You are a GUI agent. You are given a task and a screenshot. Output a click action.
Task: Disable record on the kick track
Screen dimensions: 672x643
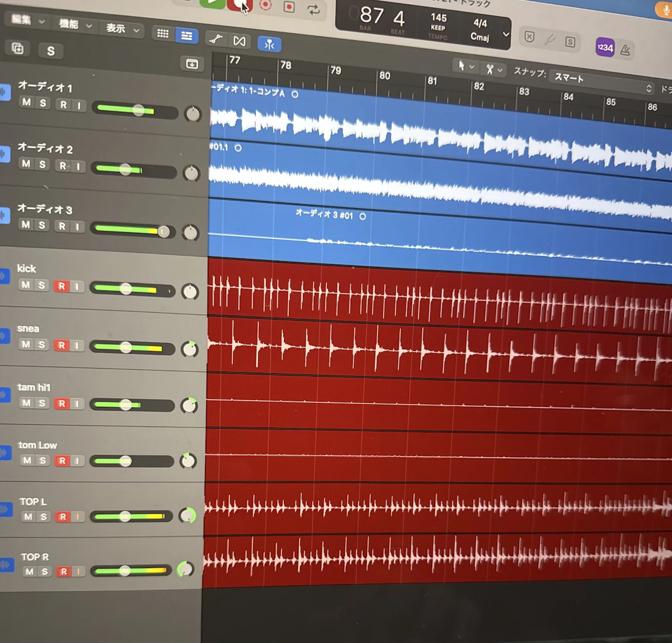62,286
